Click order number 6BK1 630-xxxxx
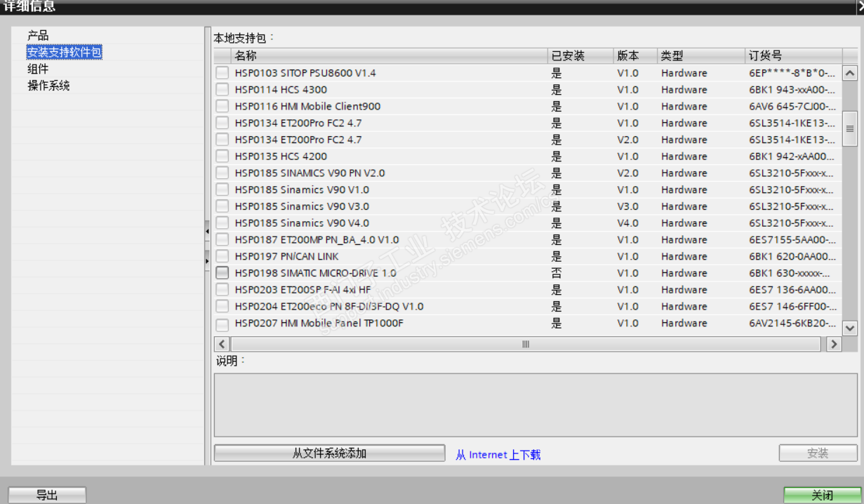 pyautogui.click(x=790, y=273)
